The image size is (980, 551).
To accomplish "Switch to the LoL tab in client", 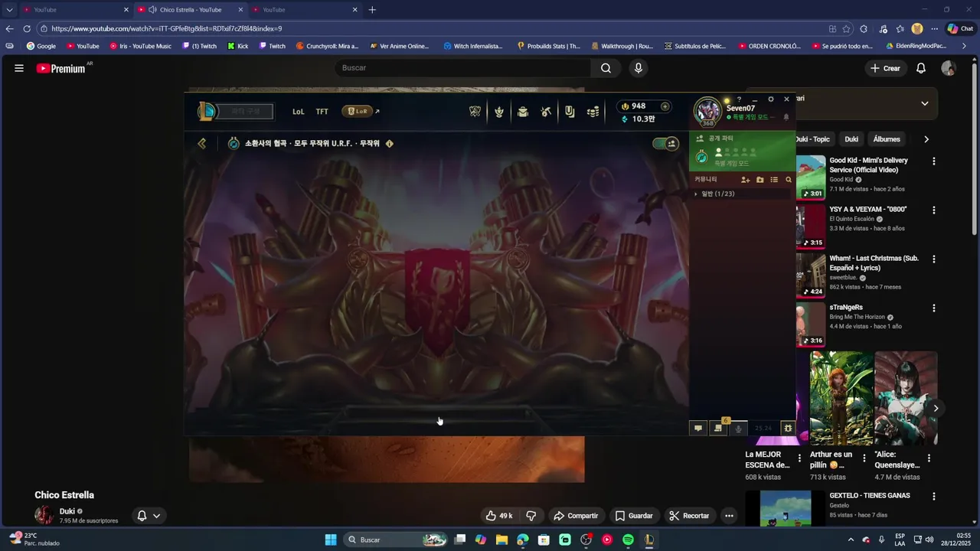I will (299, 112).
